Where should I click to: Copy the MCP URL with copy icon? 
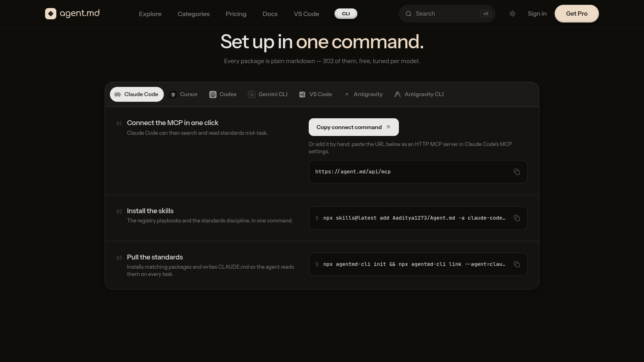click(x=517, y=172)
